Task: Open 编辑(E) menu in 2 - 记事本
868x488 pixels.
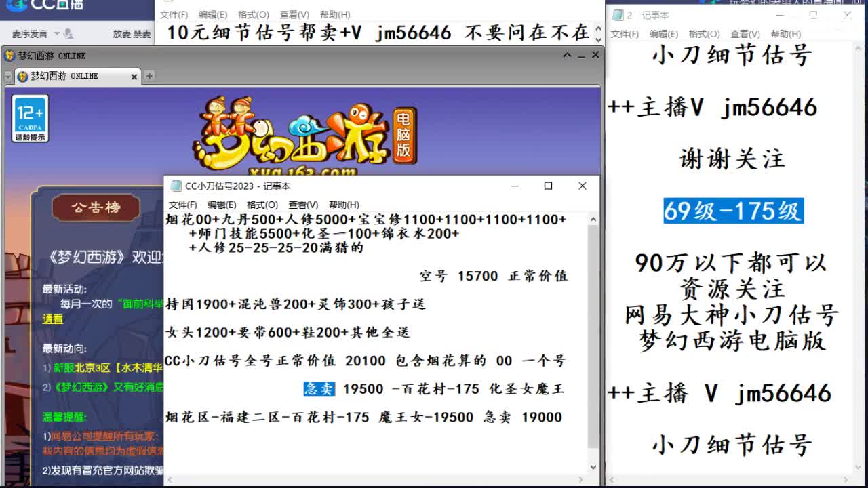Action: point(663,34)
